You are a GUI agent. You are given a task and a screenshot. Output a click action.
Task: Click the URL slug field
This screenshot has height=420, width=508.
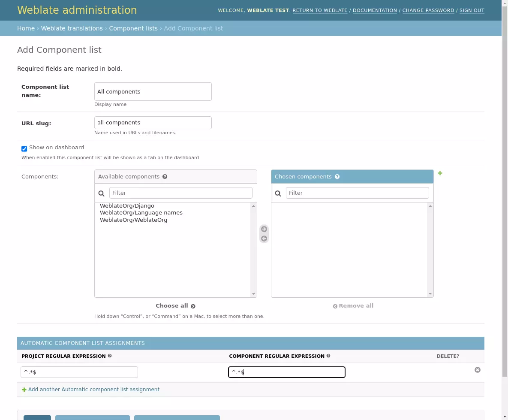153,123
